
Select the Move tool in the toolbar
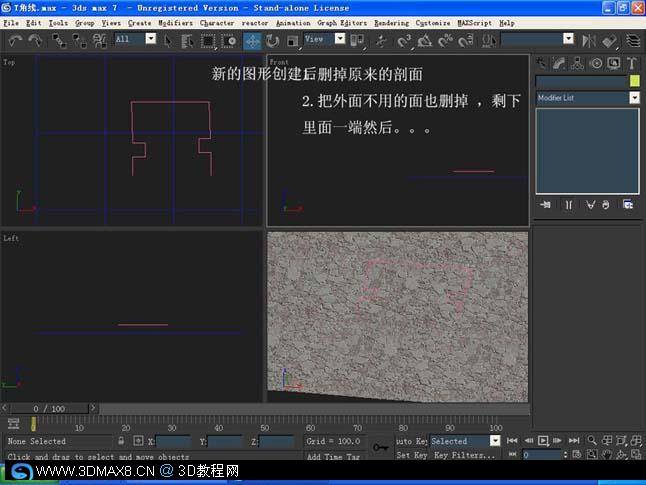point(252,41)
